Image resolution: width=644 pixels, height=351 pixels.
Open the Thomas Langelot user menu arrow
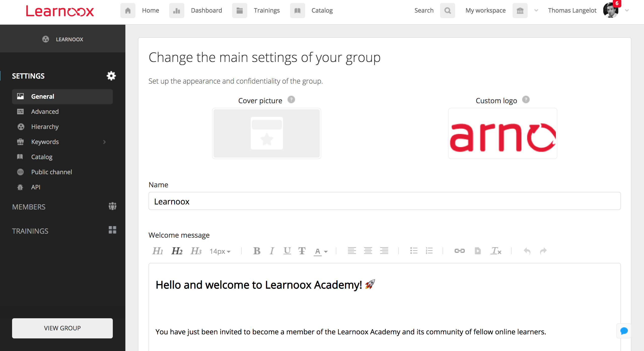click(627, 10)
